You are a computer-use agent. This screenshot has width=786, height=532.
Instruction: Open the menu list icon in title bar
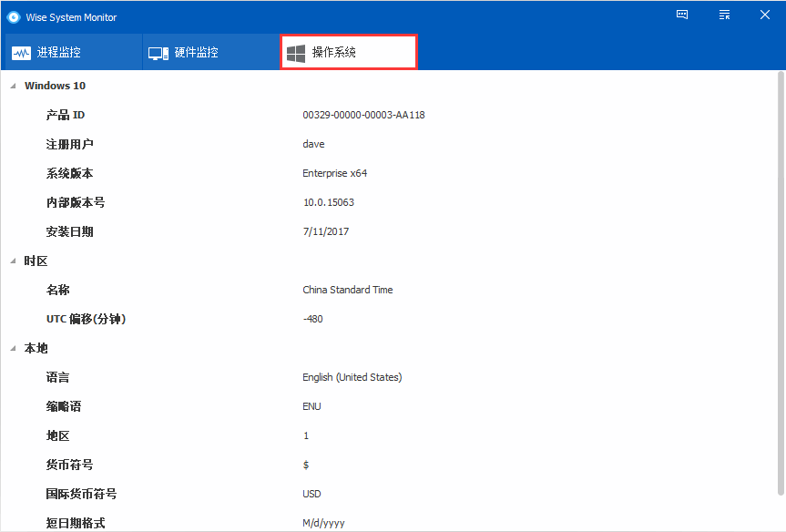pyautogui.click(x=724, y=15)
